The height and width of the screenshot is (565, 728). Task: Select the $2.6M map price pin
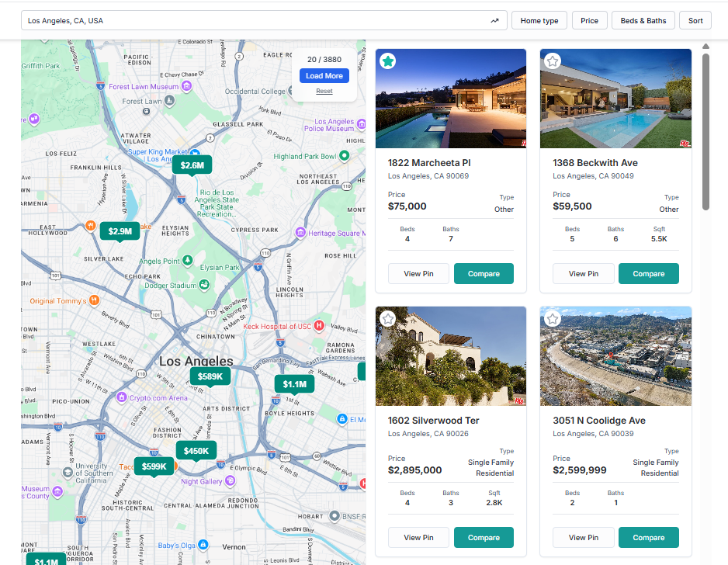[x=192, y=166]
